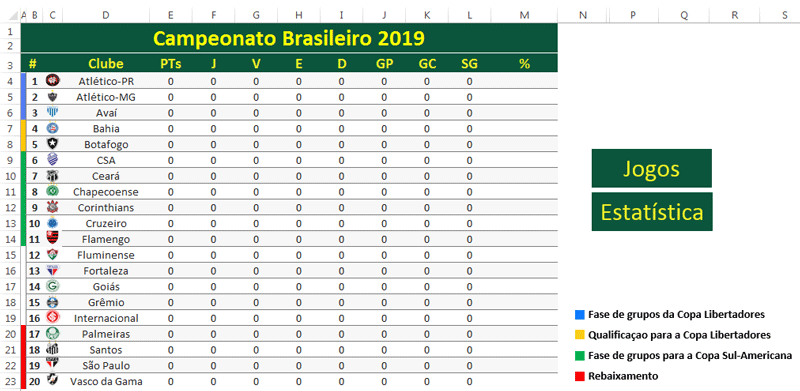The height and width of the screenshot is (391, 800).
Task: Click the Chapecoense green crest
Action: coord(52,191)
